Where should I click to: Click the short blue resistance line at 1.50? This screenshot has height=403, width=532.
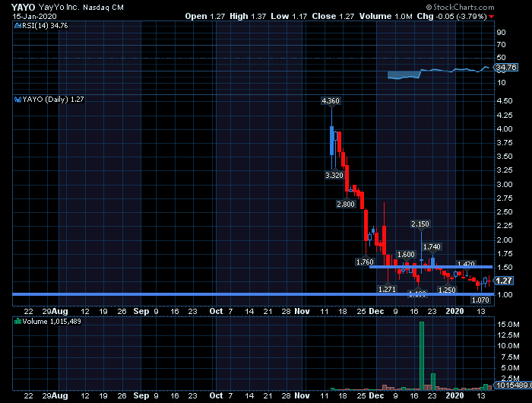tap(431, 267)
